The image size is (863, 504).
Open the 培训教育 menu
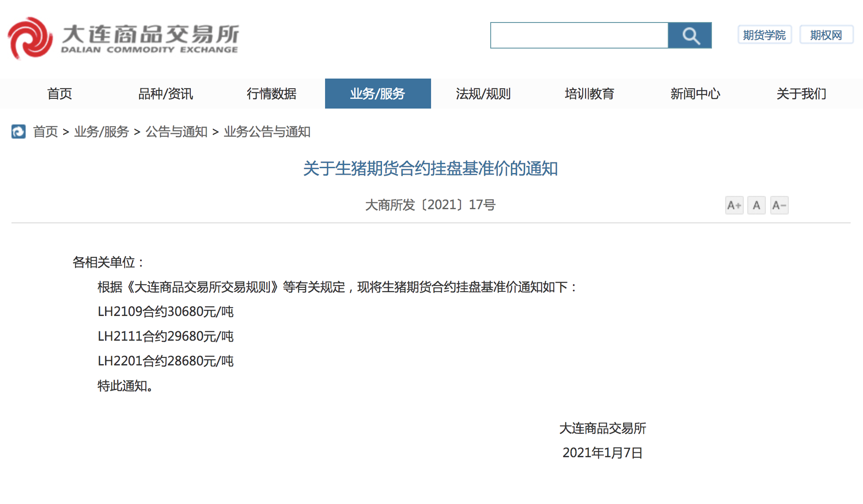click(590, 94)
